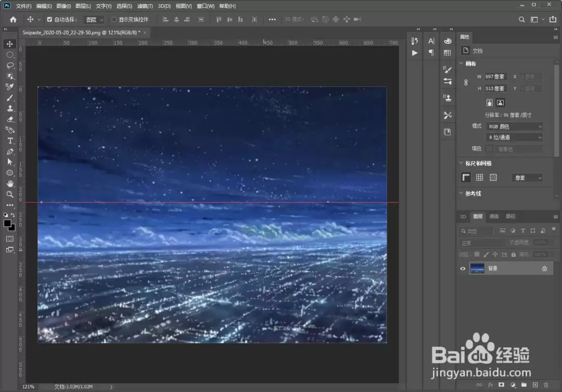The width and height of the screenshot is (562, 392).
Task: Open the Auto-Select 图层 dropdown
Action: coord(94,20)
